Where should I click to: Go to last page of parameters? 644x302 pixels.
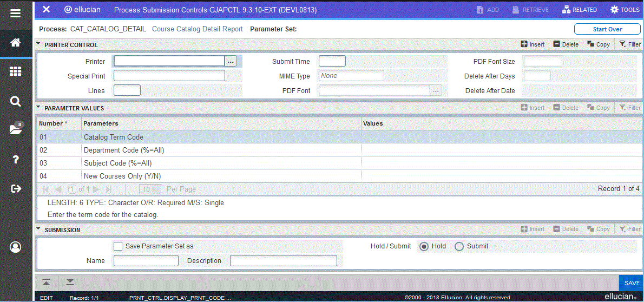click(109, 189)
